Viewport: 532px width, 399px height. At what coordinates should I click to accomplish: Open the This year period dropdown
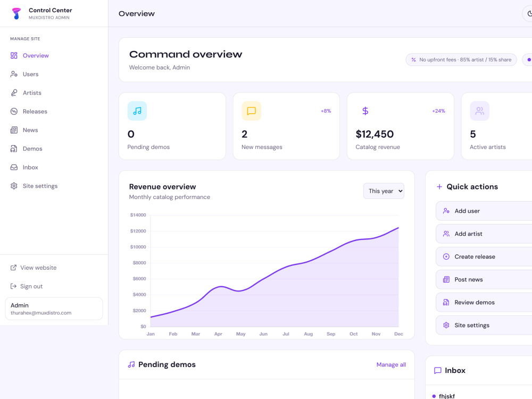click(x=384, y=191)
